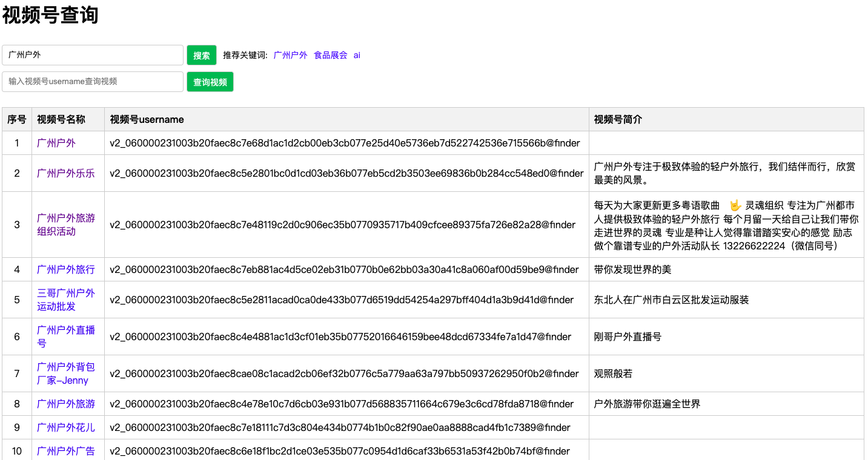Click the description 观照般若
Image resolution: width=868 pixels, height=460 pixels.
click(614, 373)
